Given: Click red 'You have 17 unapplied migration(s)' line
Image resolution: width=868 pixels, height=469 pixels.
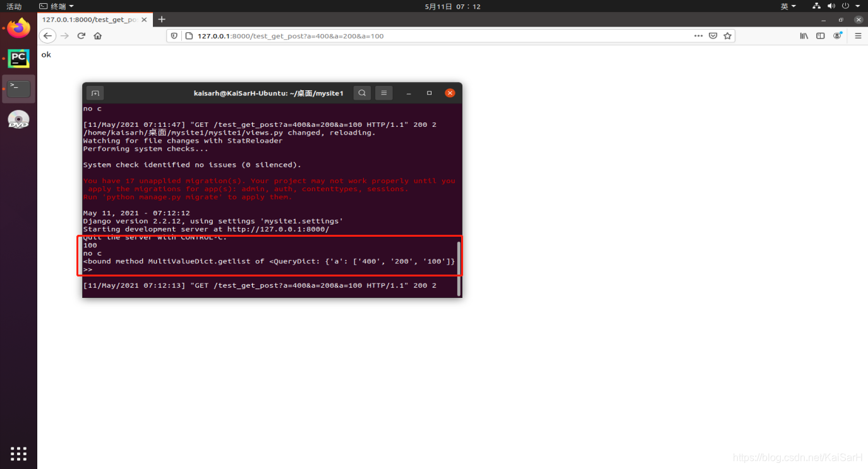Looking at the screenshot, I should [x=269, y=181].
